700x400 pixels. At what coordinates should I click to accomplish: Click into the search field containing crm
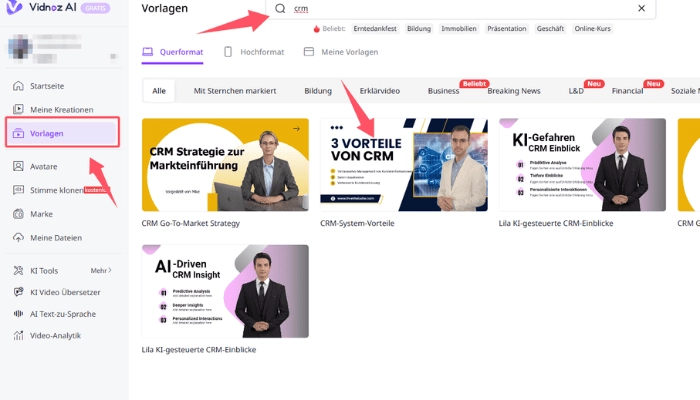point(460,8)
